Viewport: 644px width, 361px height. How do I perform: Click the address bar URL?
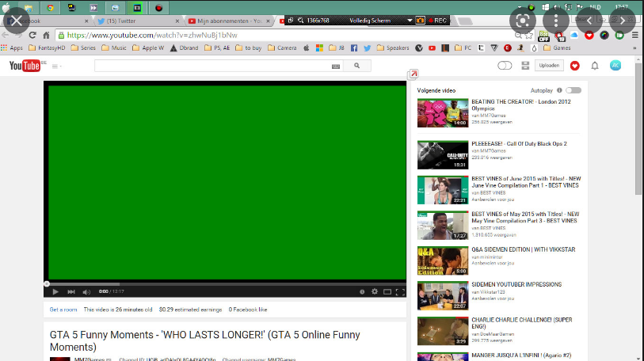[x=152, y=36]
